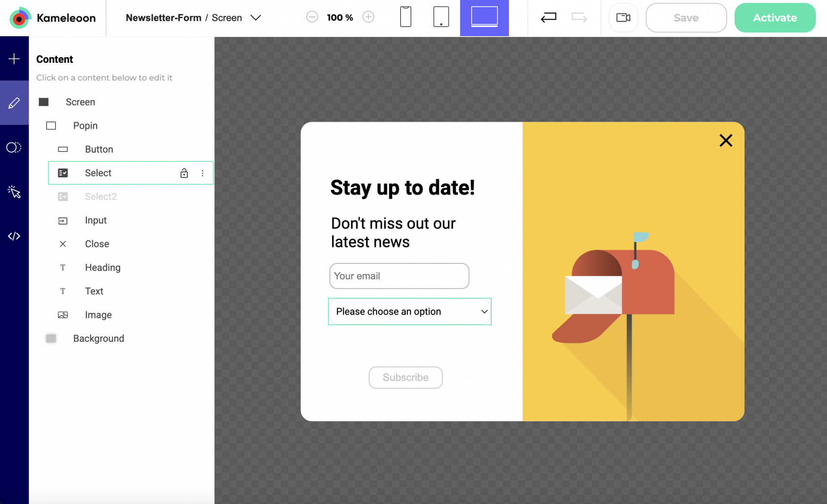This screenshot has width=827, height=504.
Task: Click the Activate button
Action: pyautogui.click(x=775, y=18)
